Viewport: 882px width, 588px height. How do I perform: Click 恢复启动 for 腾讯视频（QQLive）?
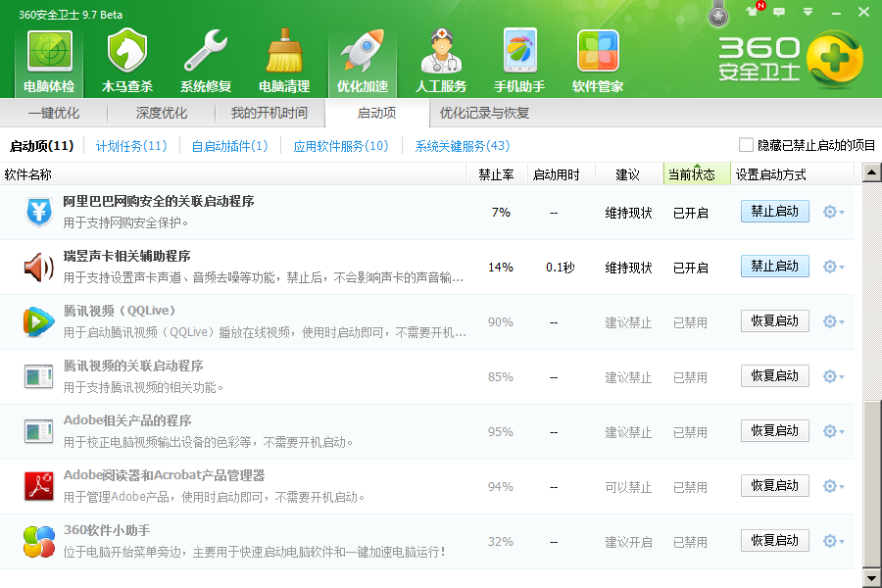point(774,321)
